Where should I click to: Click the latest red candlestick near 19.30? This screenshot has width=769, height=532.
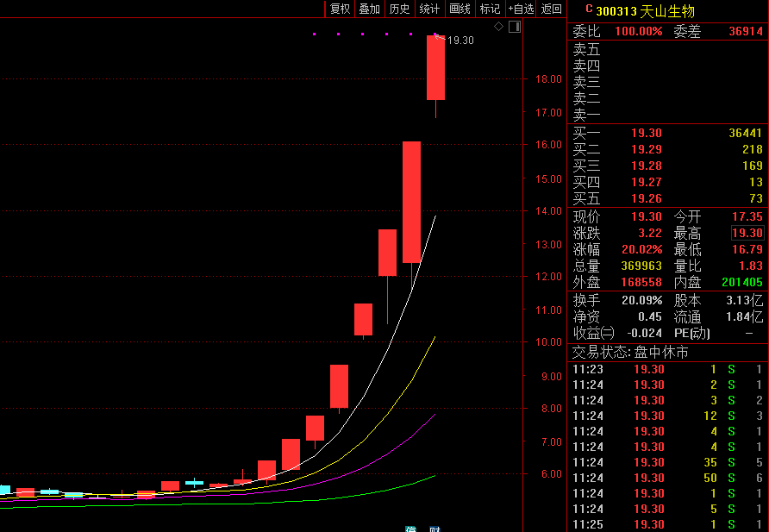[435, 67]
